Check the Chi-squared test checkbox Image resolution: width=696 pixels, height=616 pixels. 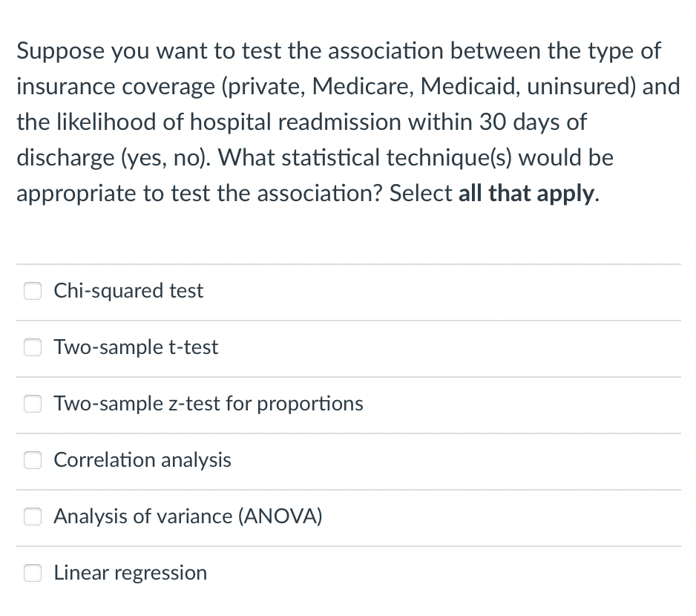coord(33,291)
